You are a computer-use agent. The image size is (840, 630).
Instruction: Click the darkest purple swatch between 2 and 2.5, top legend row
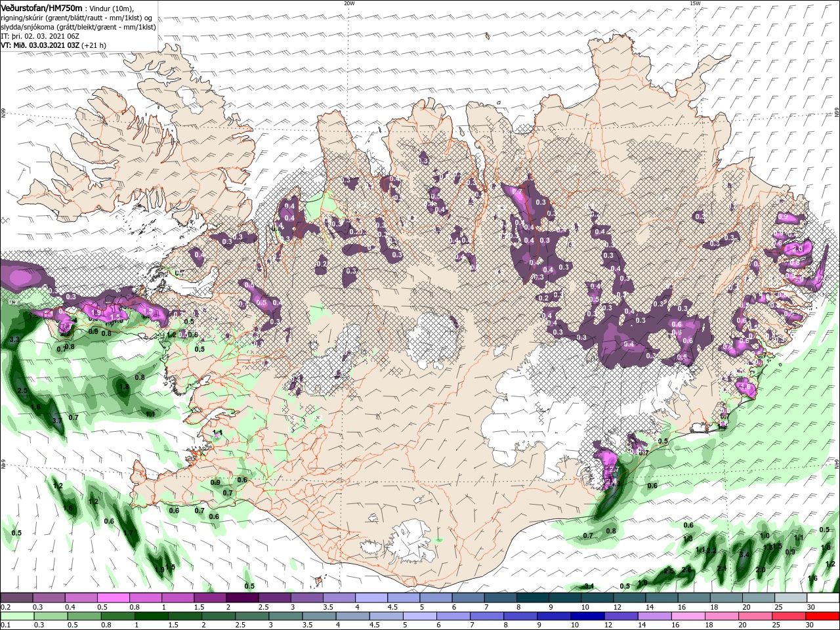coord(241,598)
